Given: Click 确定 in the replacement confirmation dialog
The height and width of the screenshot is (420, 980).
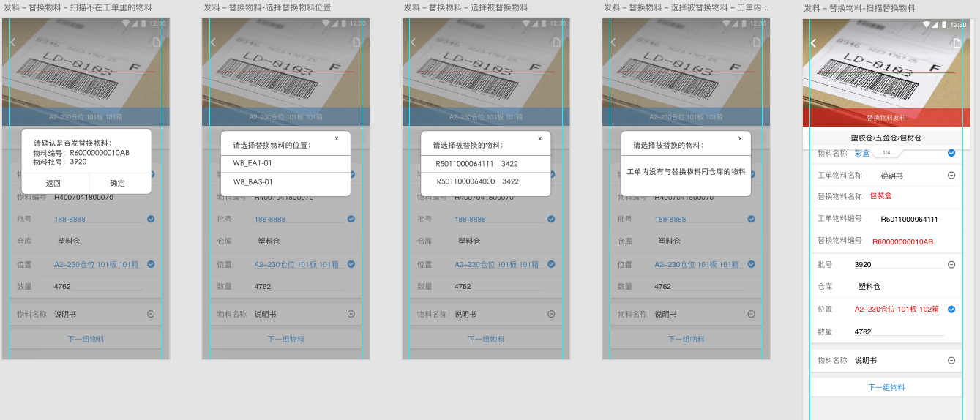Looking at the screenshot, I should click(117, 184).
